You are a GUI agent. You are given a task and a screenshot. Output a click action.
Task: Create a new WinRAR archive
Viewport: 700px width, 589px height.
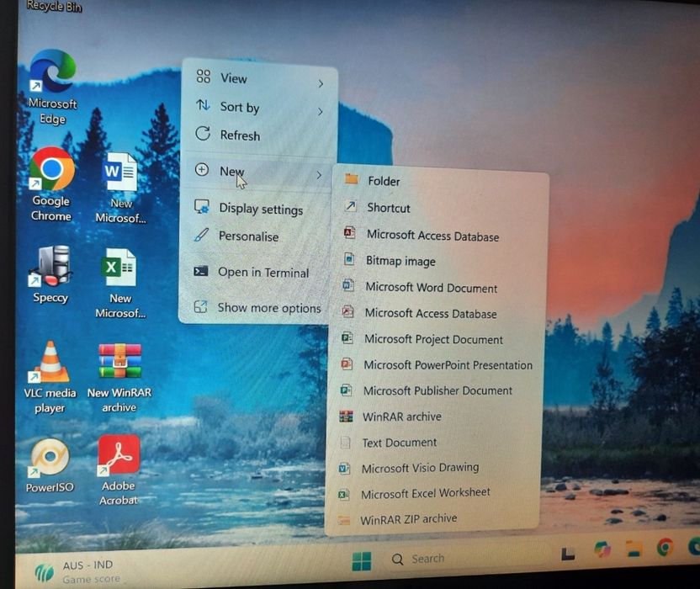coord(436,417)
